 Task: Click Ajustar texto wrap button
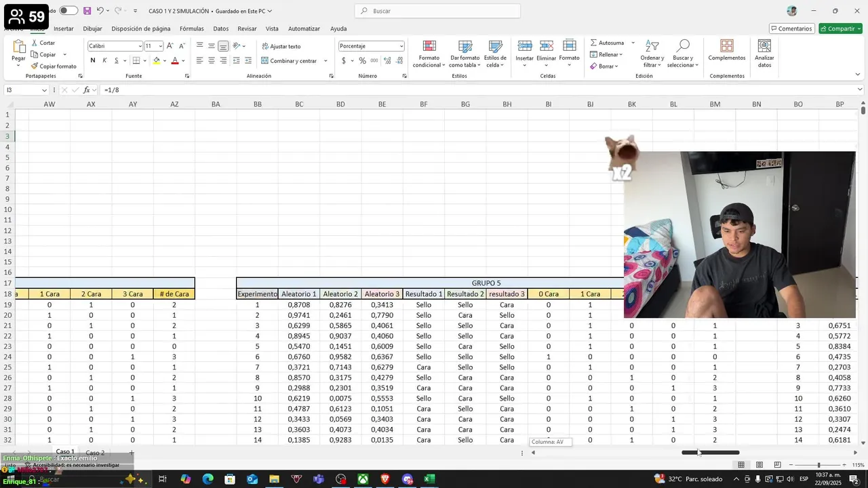click(281, 46)
